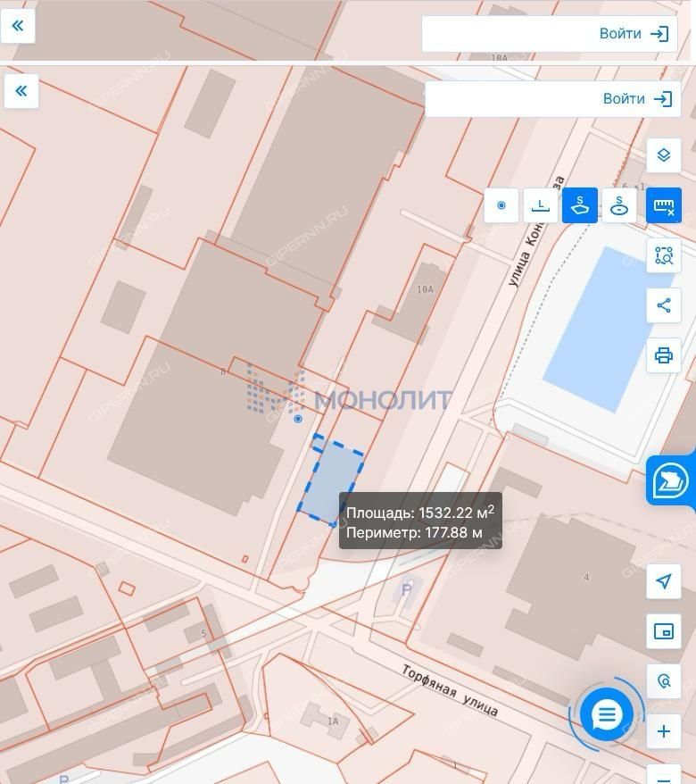Open the location pin search tool
696x784 pixels.
[663, 681]
